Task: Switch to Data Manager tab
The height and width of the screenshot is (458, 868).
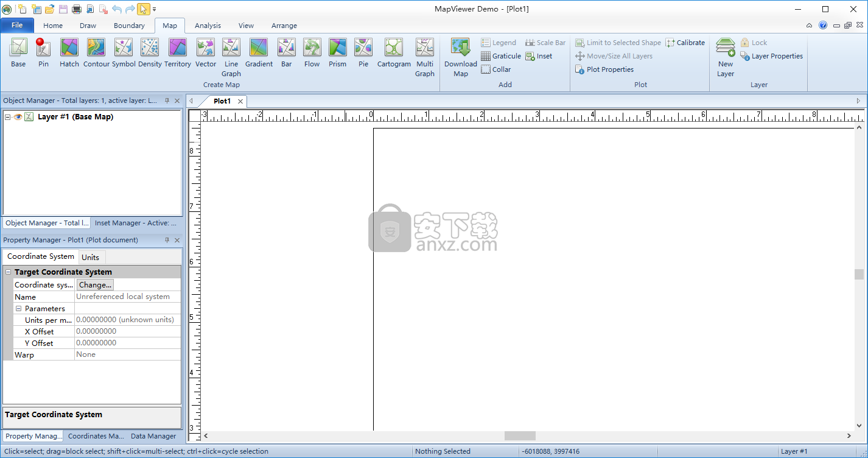Action: pos(153,436)
